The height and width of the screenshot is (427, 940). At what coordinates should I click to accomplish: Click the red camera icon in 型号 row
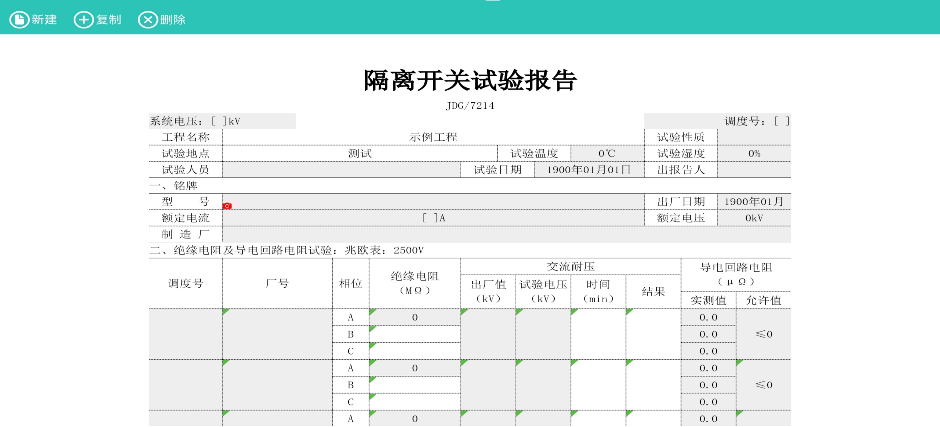[x=227, y=205]
